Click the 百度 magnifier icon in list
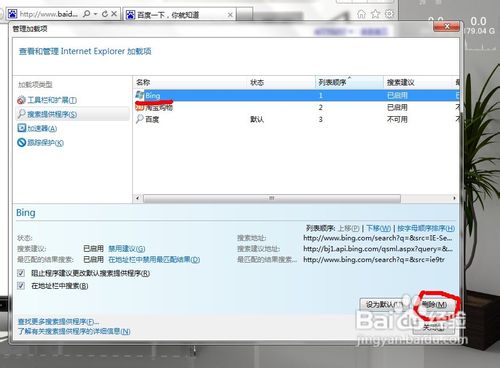The image size is (500, 368). (140, 119)
